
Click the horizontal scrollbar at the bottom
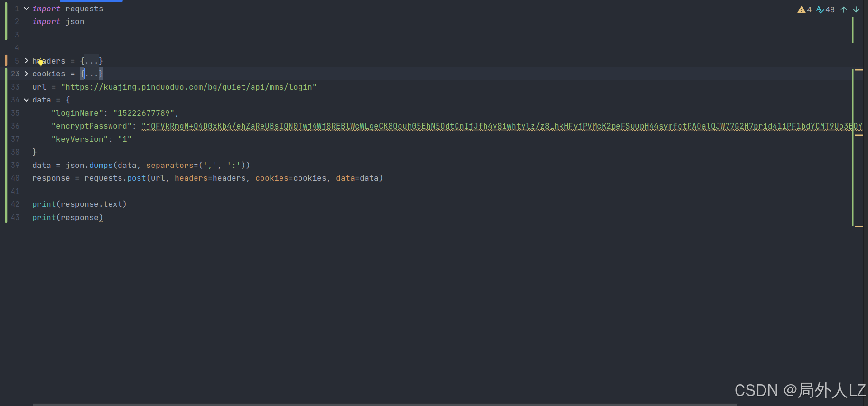tap(384, 405)
